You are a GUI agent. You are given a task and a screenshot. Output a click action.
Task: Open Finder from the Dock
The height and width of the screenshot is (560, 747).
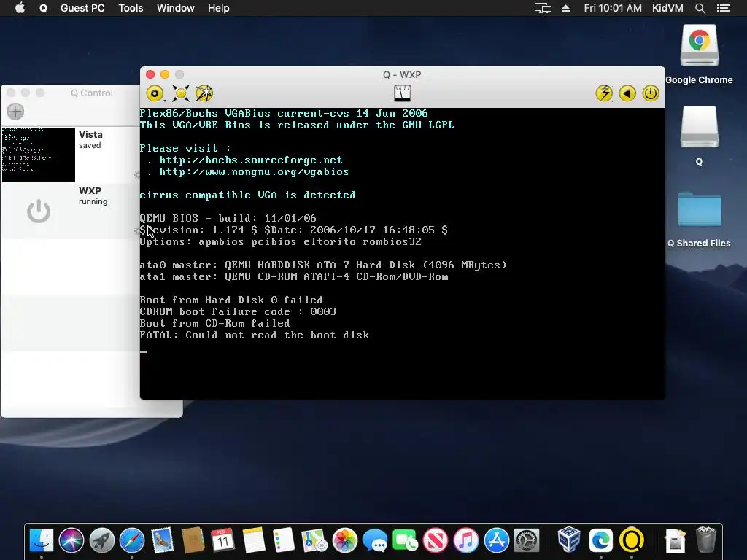click(42, 541)
